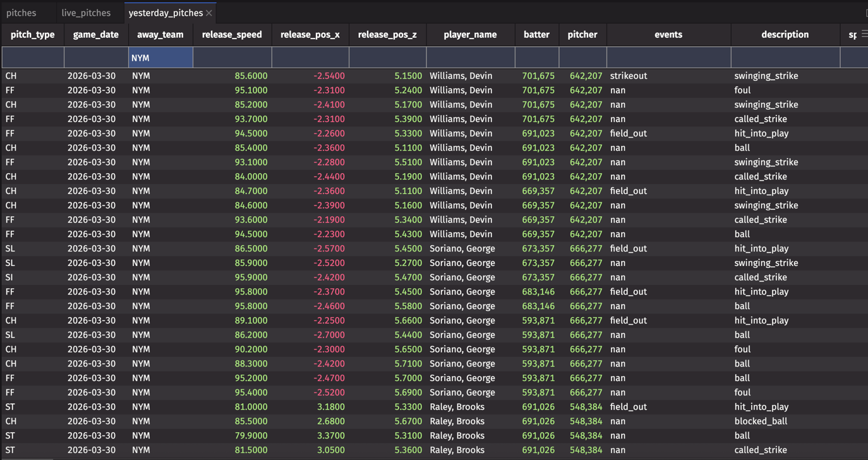
Task: Click the partially visible panel icon top-right
Action: 866,13
